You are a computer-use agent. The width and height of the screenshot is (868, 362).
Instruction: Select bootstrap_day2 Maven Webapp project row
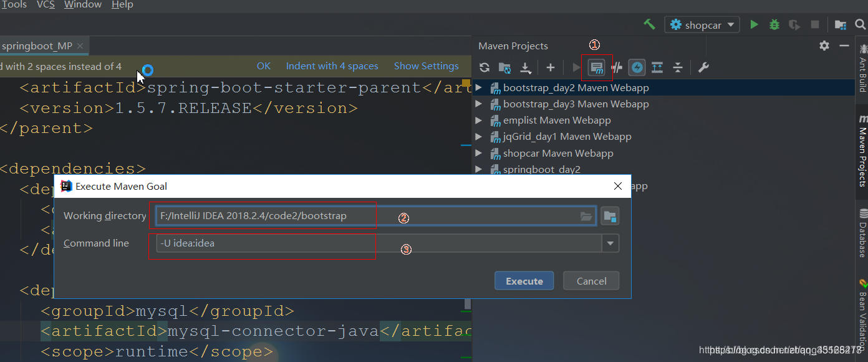click(x=663, y=87)
